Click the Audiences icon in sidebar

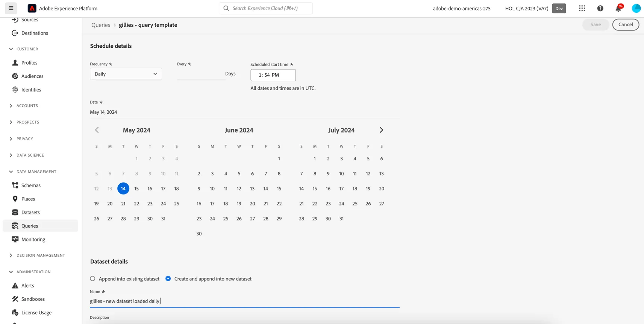point(15,76)
